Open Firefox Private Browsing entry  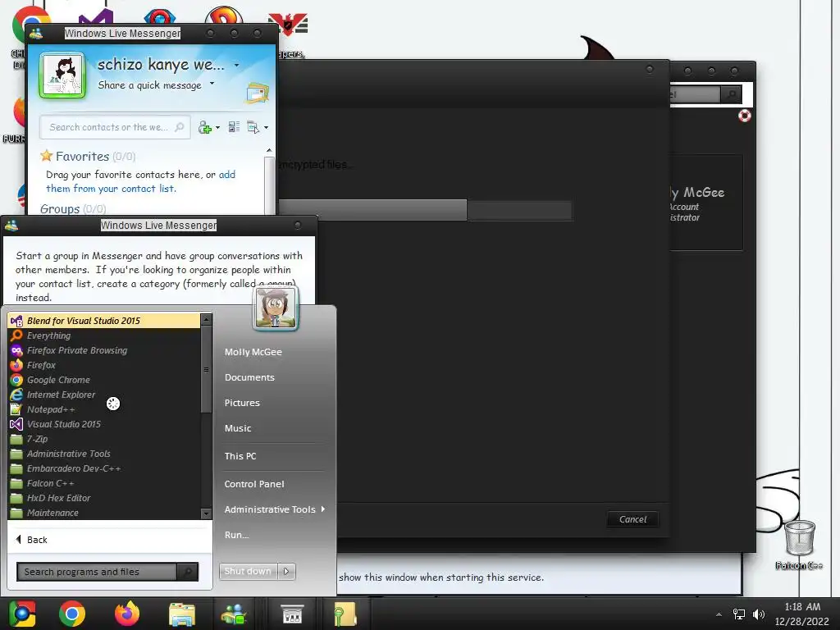click(x=104, y=350)
